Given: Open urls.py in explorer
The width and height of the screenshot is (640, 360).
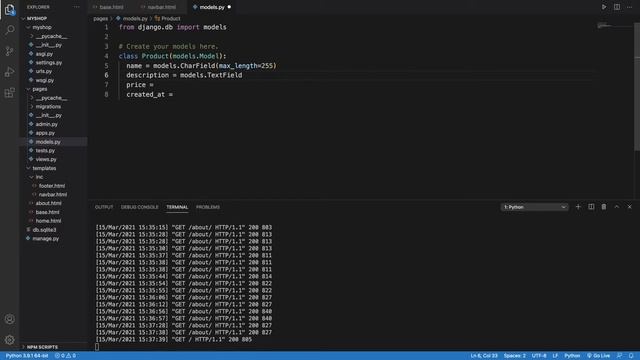Looking at the screenshot, I should pyautogui.click(x=44, y=71).
